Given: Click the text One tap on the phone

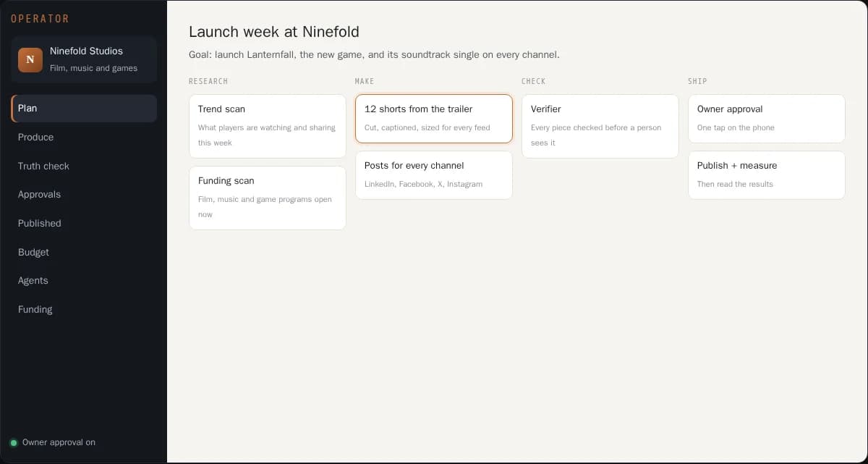Looking at the screenshot, I should (736, 127).
